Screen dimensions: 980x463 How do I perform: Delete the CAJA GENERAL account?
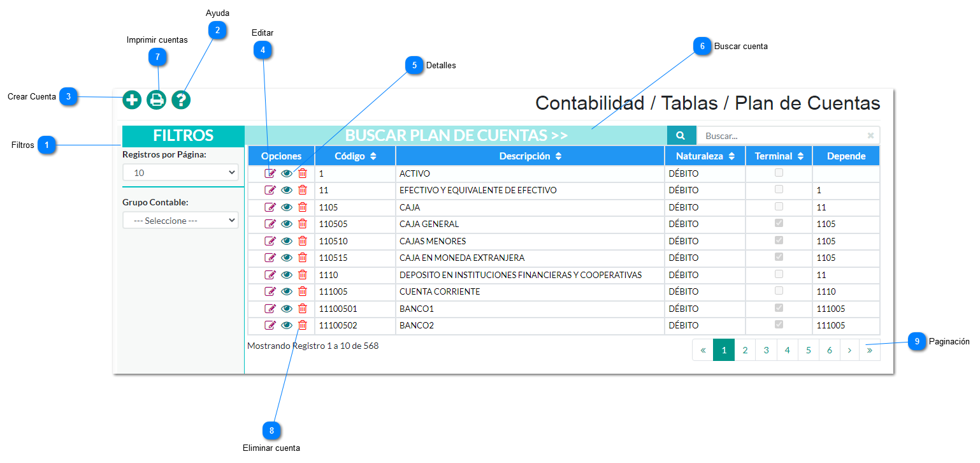click(x=303, y=224)
